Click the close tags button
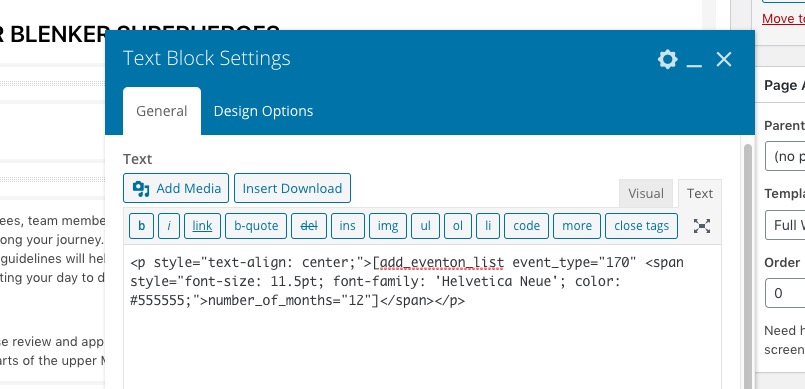Image resolution: width=805 pixels, height=389 pixels. pyautogui.click(x=641, y=226)
